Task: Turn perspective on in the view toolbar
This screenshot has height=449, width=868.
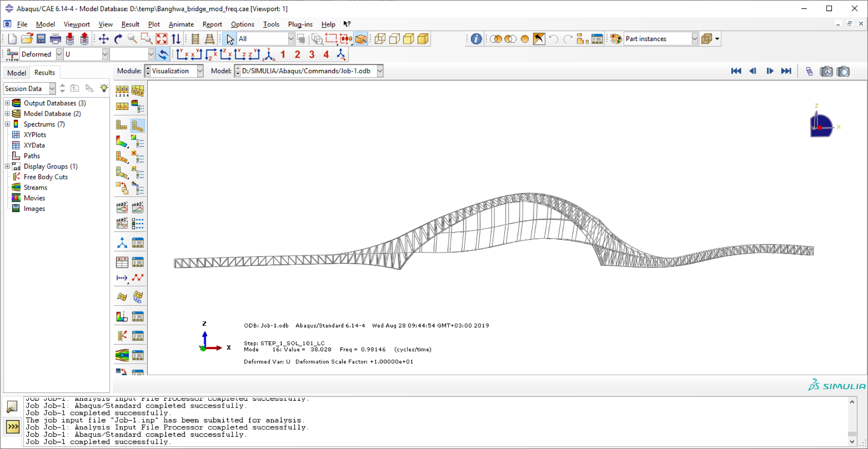Action: click(210, 39)
